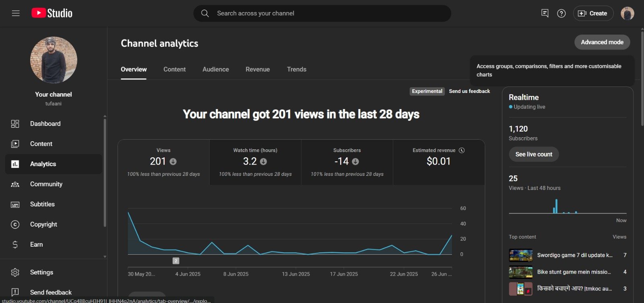644x303 pixels.
Task: Click the tmkoc video thumbnail
Action: [521, 289]
